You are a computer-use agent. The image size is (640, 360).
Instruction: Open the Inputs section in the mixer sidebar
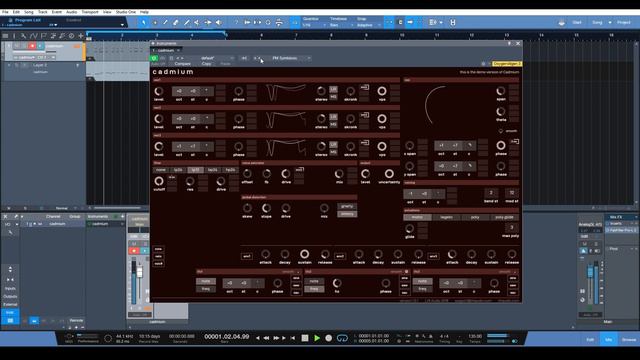pyautogui.click(x=10, y=289)
